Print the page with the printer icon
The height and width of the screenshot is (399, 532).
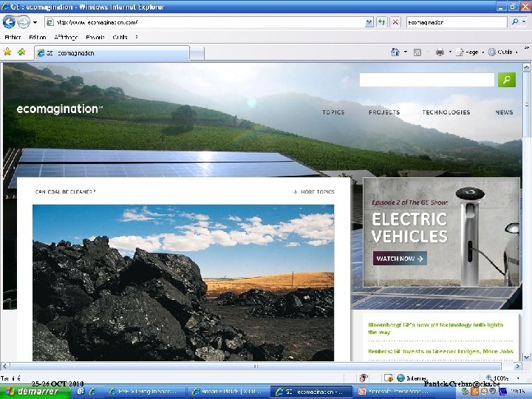(x=440, y=52)
